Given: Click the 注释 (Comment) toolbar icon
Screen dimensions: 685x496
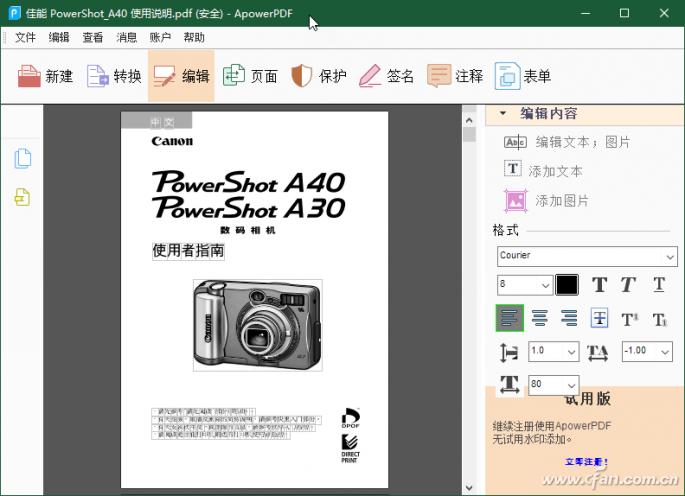Looking at the screenshot, I should (x=455, y=76).
